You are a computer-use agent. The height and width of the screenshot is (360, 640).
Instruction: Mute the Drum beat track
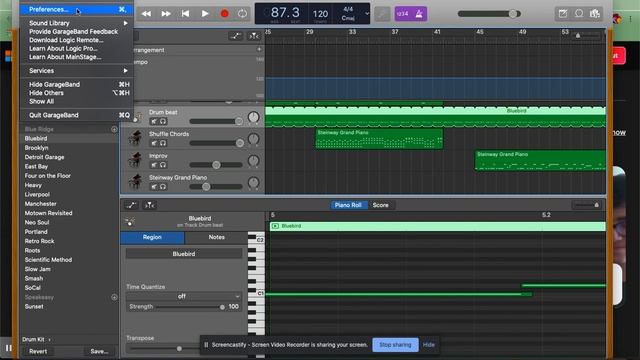tap(153, 121)
